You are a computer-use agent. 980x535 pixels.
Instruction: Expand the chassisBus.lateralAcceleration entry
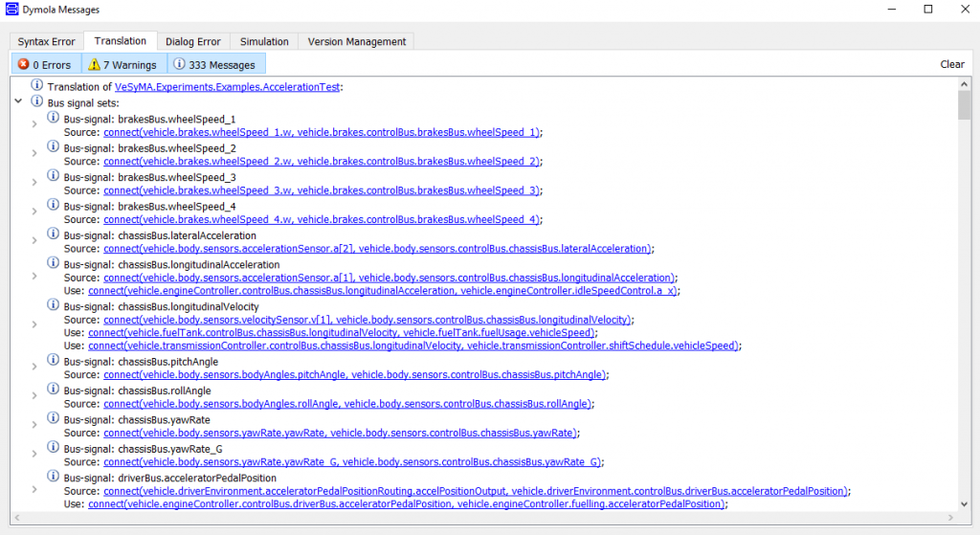pos(34,240)
